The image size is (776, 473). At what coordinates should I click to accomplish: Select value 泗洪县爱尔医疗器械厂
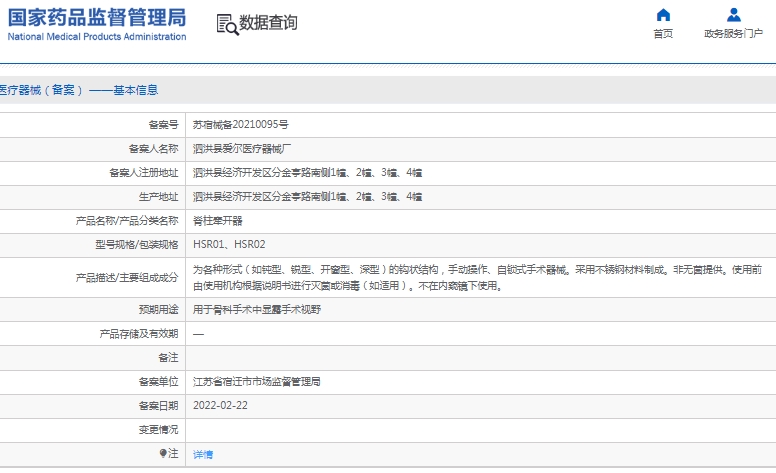point(242,148)
